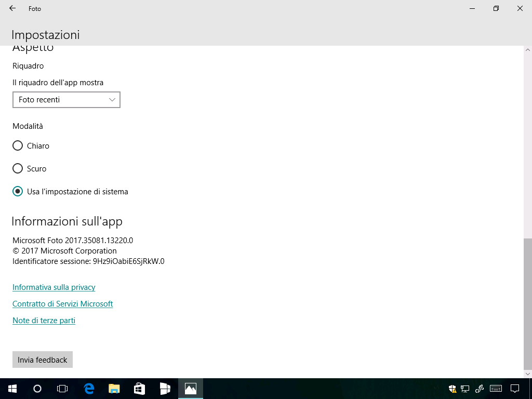Open Microsoft Store from taskbar

coord(139,389)
